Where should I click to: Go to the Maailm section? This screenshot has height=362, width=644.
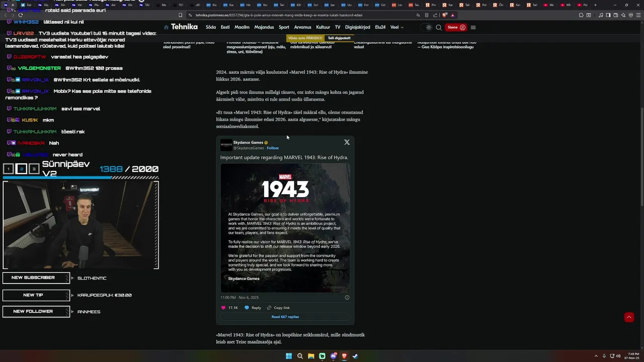click(242, 27)
